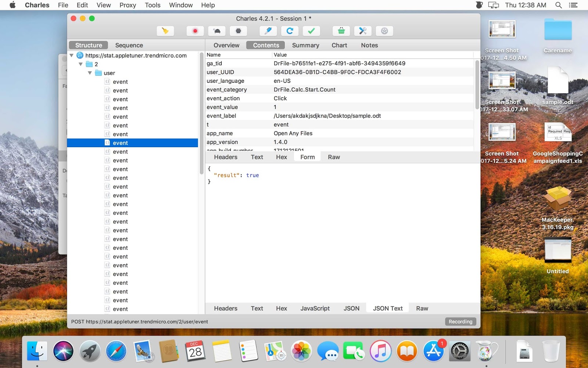This screenshot has height=368, width=588.
Task: Click the broom Clear Session toolbar icon
Action: click(x=165, y=31)
